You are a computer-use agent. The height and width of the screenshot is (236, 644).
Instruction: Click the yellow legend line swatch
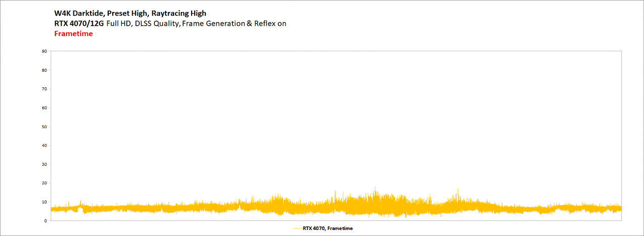point(297,228)
